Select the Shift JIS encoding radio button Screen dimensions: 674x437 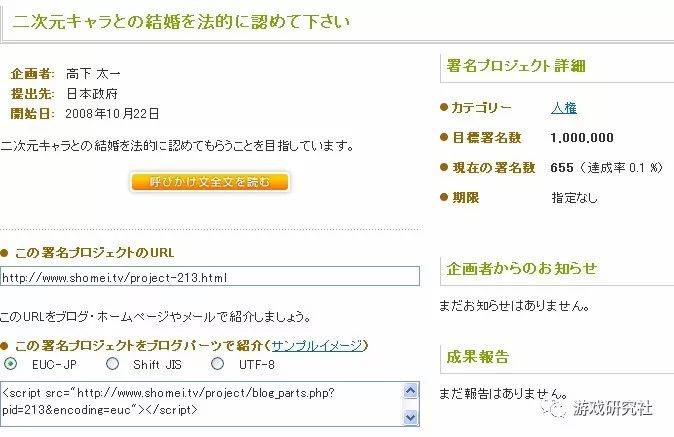(x=112, y=364)
